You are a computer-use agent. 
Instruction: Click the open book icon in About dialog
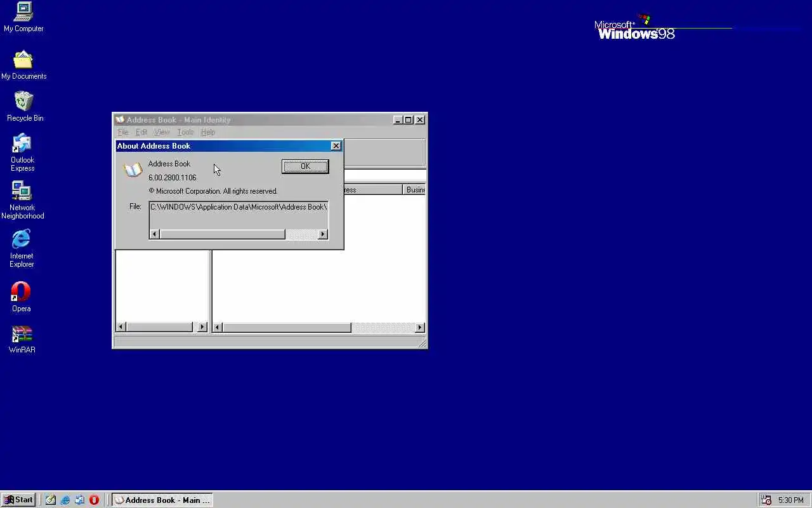133,170
